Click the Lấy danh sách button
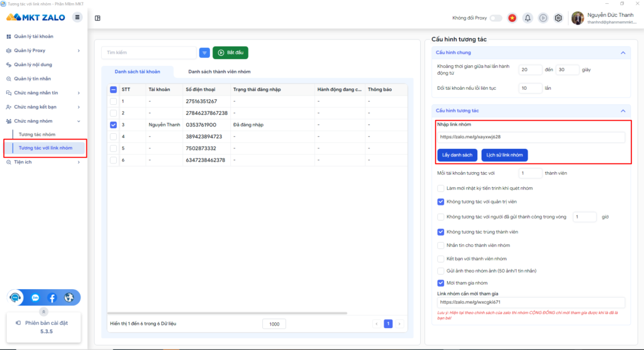The image size is (644, 350). tap(457, 155)
